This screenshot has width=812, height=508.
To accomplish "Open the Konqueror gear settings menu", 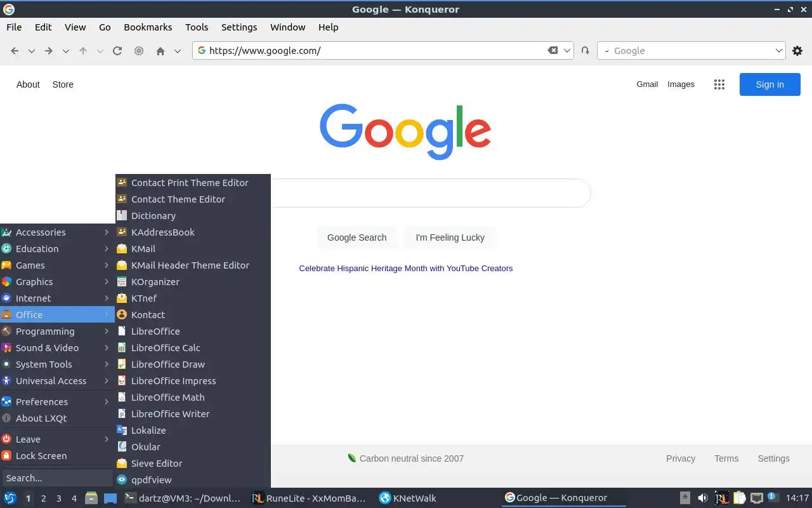I will point(797,51).
